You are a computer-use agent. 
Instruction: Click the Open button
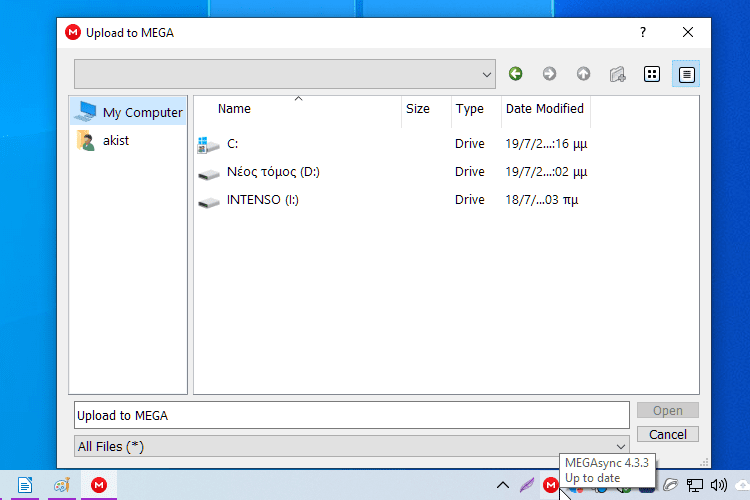point(668,411)
